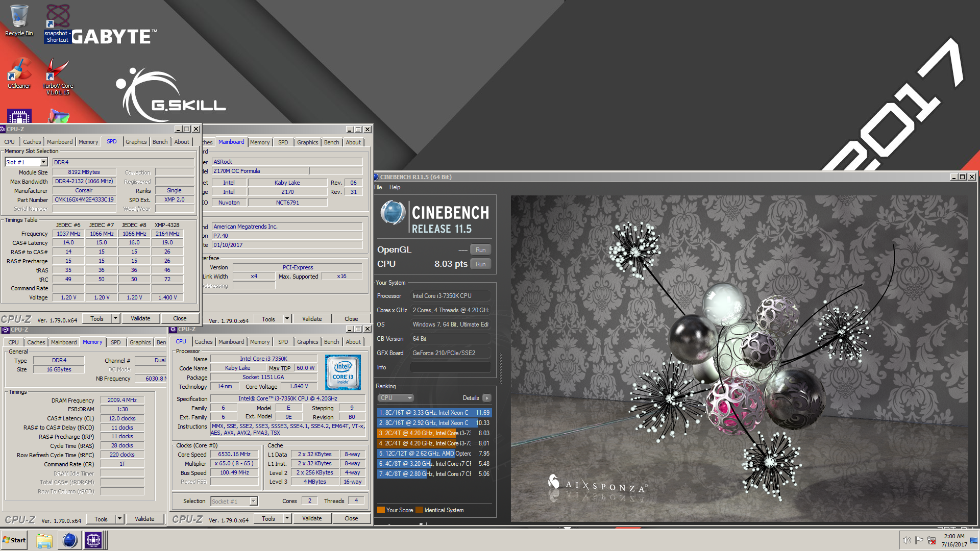The height and width of the screenshot is (551, 980).
Task: Click the Cinebench sphere logo
Action: click(393, 213)
